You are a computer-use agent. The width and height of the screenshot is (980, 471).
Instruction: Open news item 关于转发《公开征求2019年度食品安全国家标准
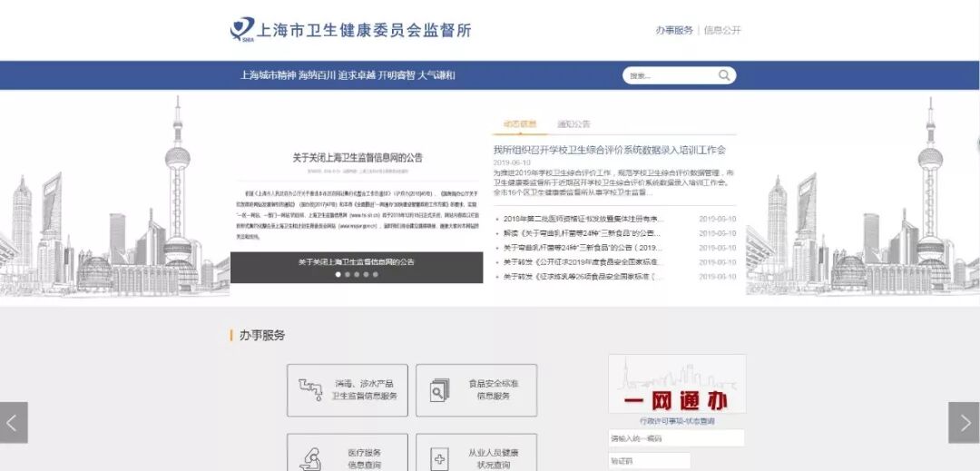(583, 262)
